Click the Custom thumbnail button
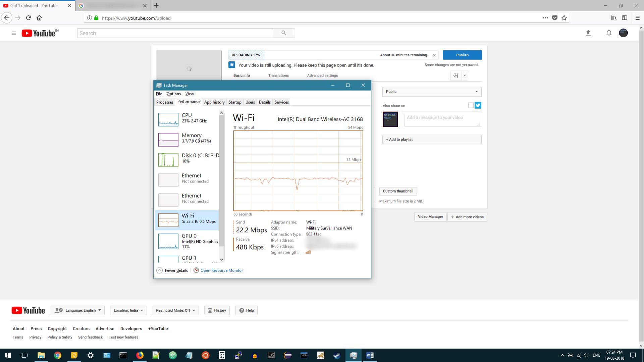 (x=398, y=191)
